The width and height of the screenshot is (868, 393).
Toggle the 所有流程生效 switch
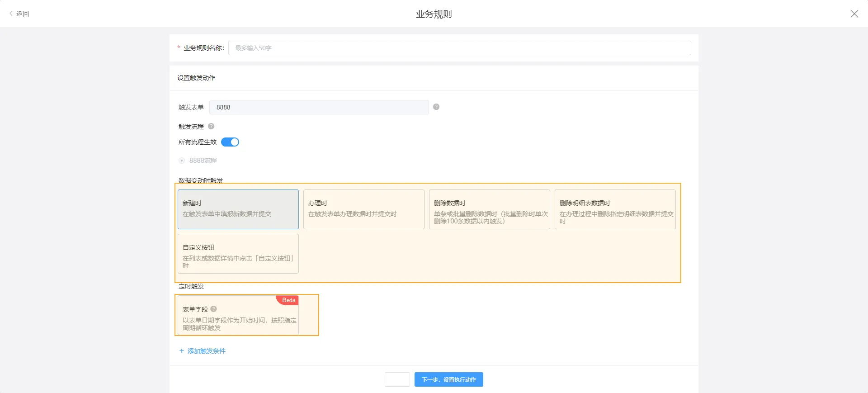tap(230, 142)
